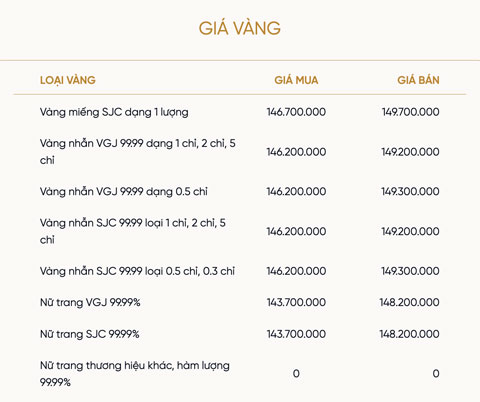Click sell price 149.700.000 for SJC bar
Viewport: 480px width, 402px height.
click(410, 112)
